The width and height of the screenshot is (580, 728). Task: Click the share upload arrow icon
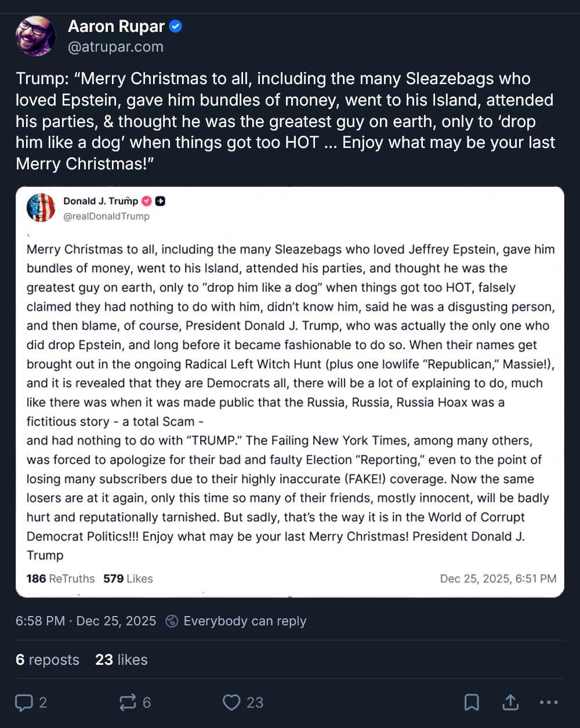point(510,702)
